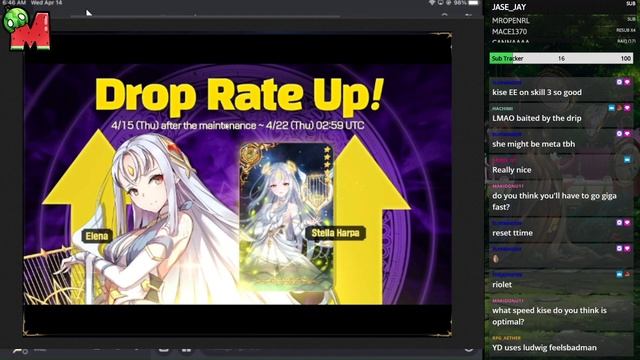The height and width of the screenshot is (360, 640).
Task: Click the "Really nice" chat message
Action: point(512,170)
